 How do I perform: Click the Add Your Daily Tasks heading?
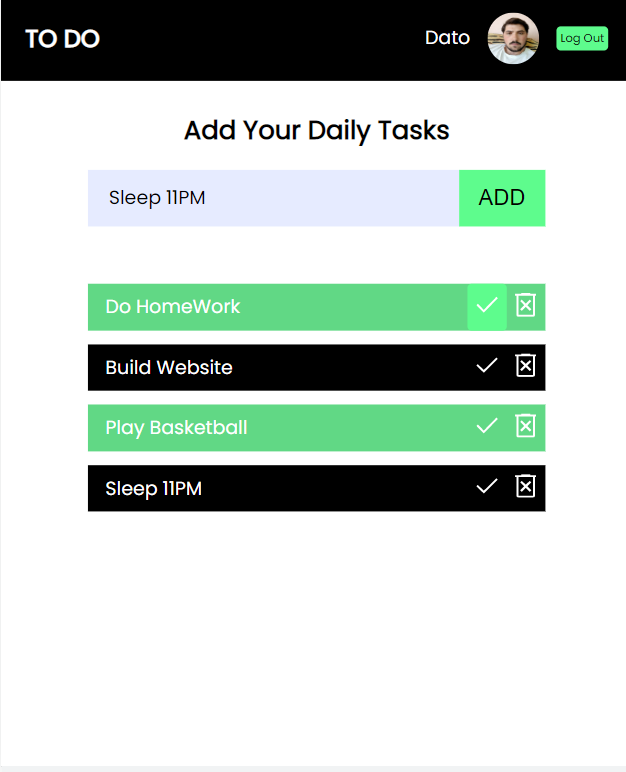tap(317, 131)
